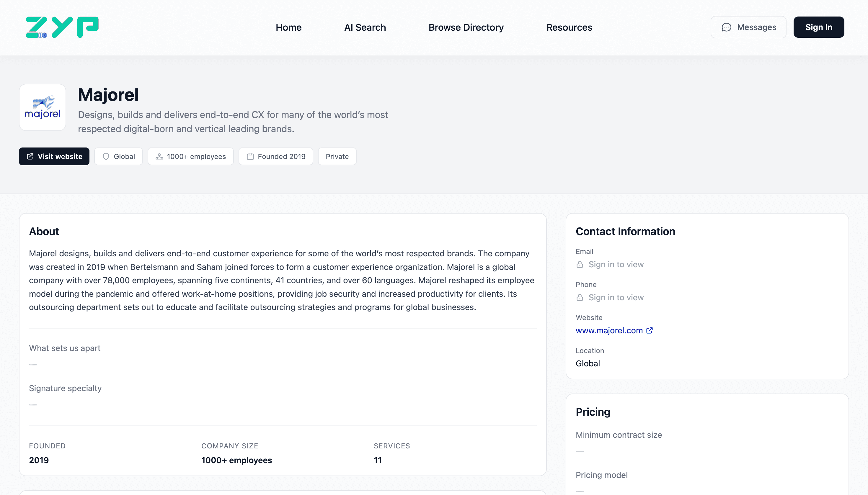Open the Messages button
868x495 pixels.
point(748,27)
